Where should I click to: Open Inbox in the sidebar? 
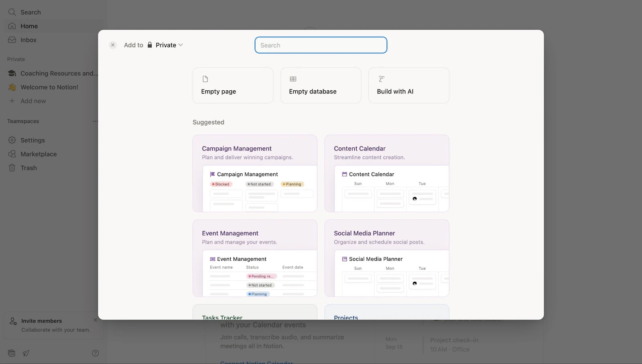click(x=53, y=40)
